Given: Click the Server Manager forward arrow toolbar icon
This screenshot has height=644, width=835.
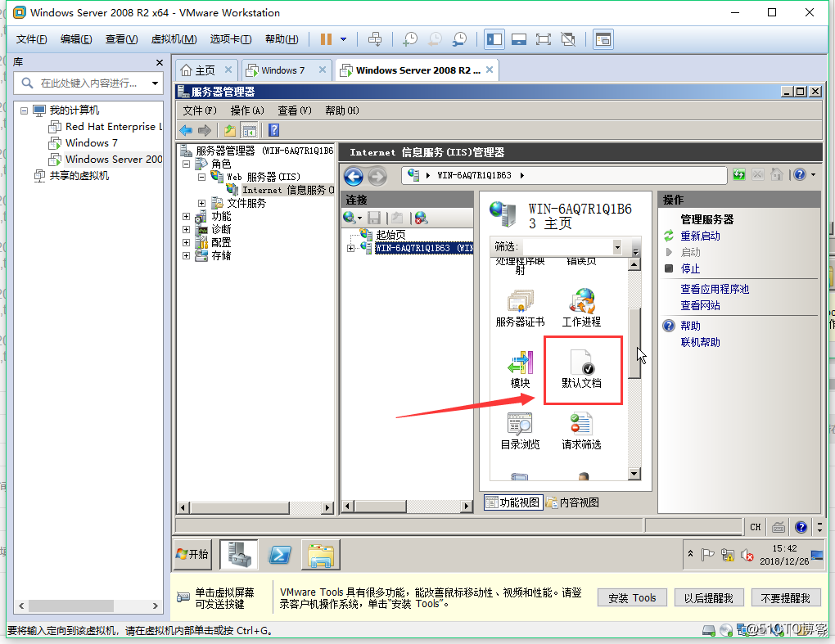Looking at the screenshot, I should click(x=205, y=130).
